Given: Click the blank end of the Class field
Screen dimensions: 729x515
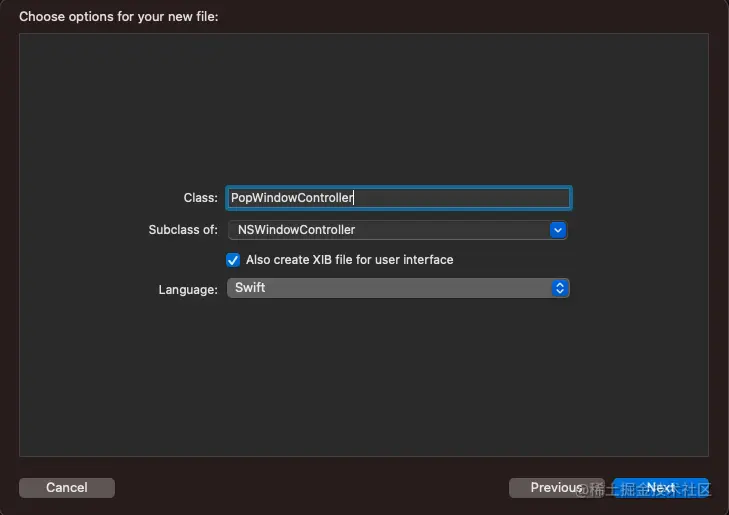Looking at the screenshot, I should [x=470, y=198].
